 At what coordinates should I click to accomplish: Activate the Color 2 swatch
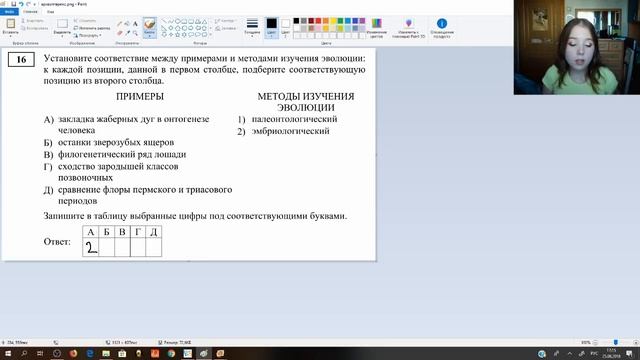[286, 27]
